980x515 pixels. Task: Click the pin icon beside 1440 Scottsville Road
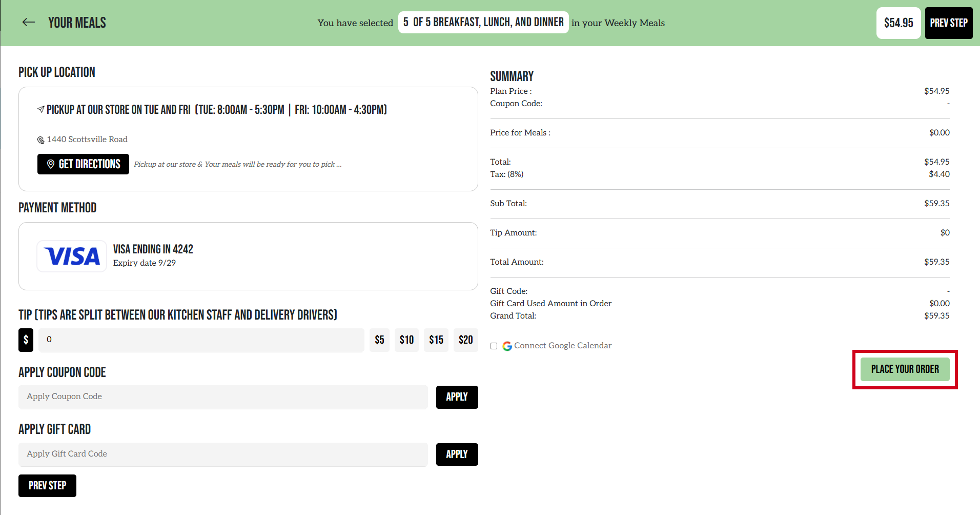[x=41, y=140]
